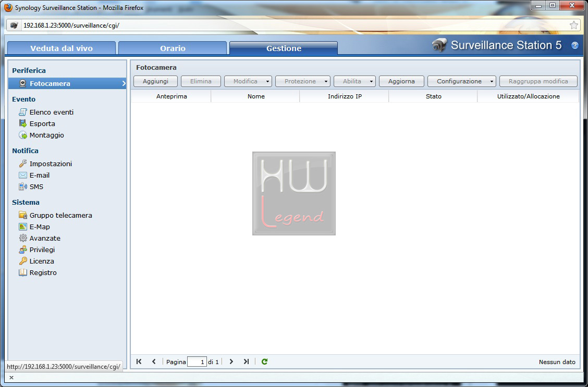Click the Firefox logo in title bar
Viewport: 588px width, 387px height.
tap(8, 7)
